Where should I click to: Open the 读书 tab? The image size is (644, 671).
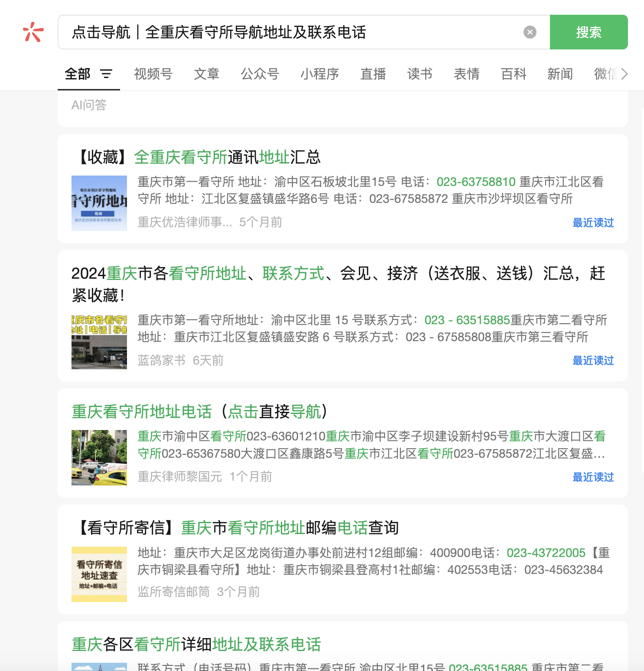[x=420, y=74]
